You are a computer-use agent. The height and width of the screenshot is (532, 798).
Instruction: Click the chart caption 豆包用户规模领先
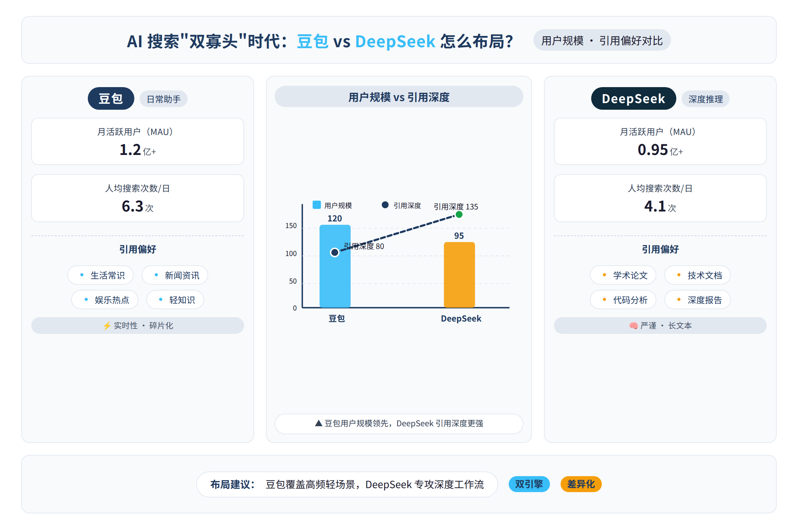pos(399,423)
